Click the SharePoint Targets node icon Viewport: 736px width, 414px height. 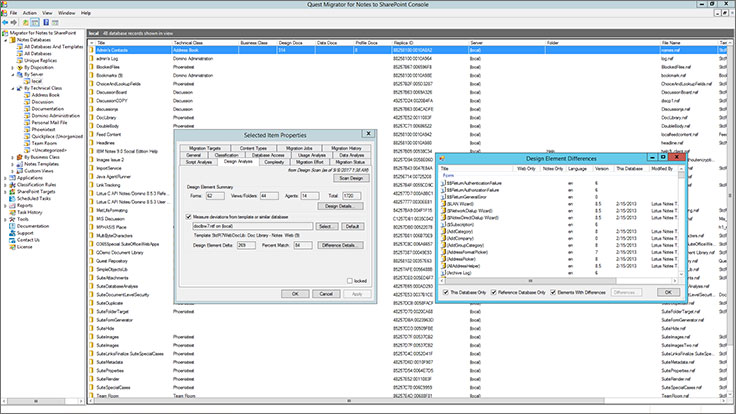[13, 192]
